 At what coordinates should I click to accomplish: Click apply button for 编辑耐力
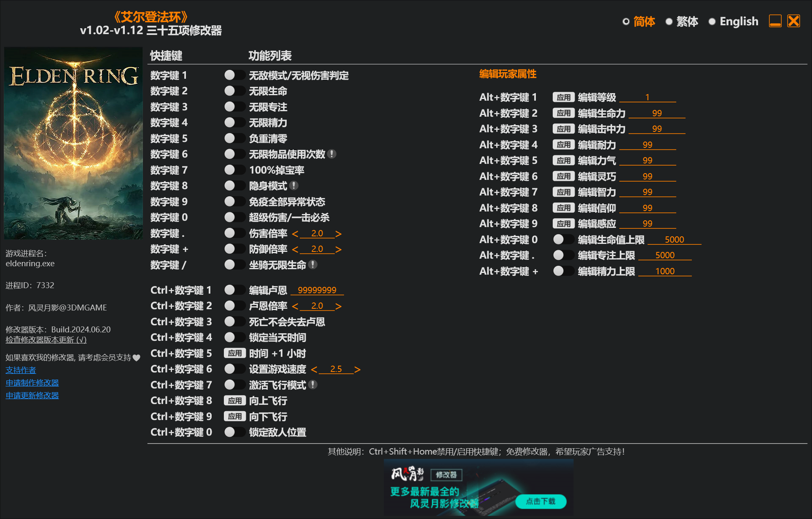coord(559,144)
